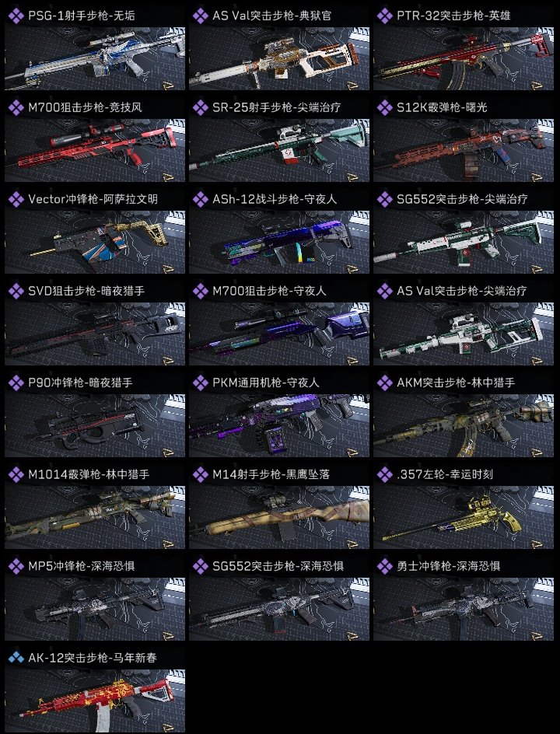Image resolution: width=560 pixels, height=734 pixels.
Task: Click blue rarity icon beside AK-12突击步枪-马年新春
Action: click(x=16, y=658)
